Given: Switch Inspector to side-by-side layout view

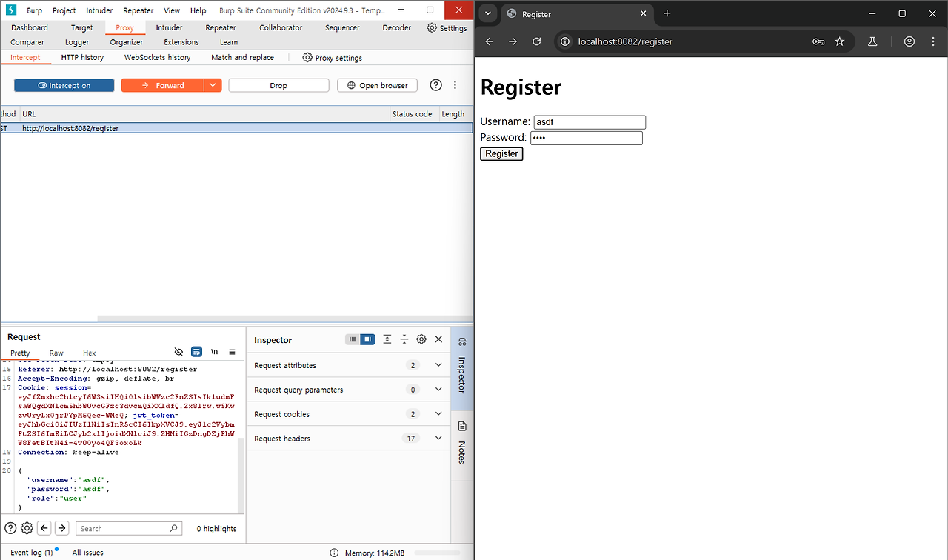Looking at the screenshot, I should pos(367,339).
